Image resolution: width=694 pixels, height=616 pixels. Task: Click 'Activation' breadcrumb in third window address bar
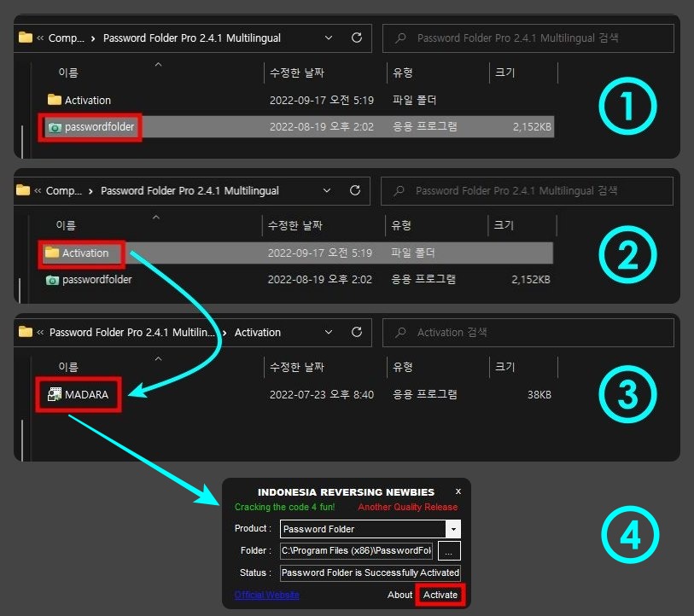click(258, 333)
